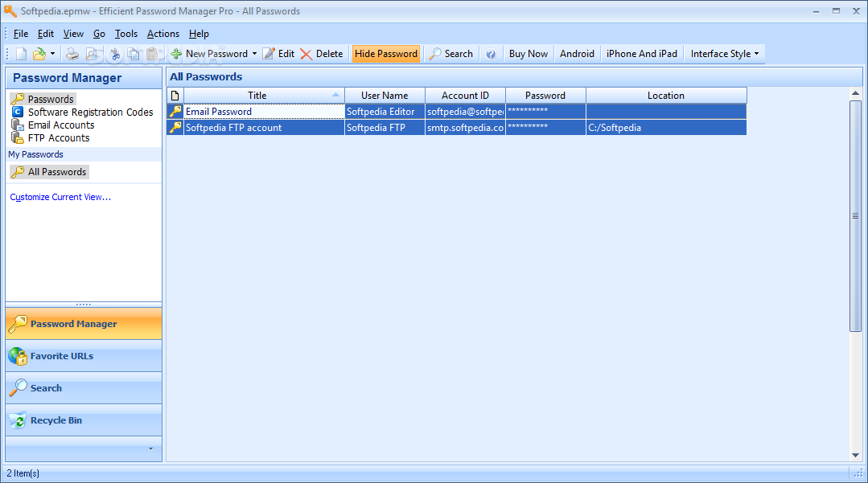Open the Tools menu
The width and height of the screenshot is (868, 483).
pos(126,34)
